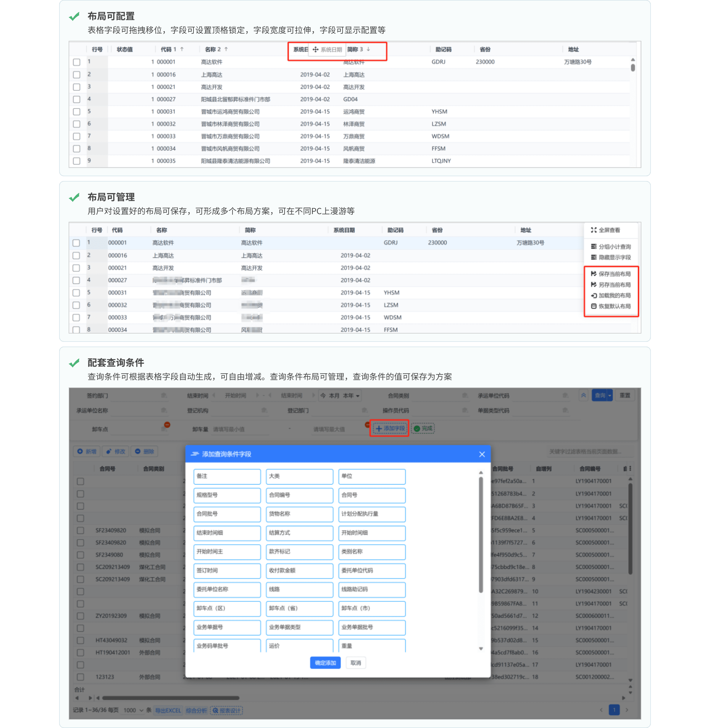710x728 pixels.
Task: Click the 添加字段 button
Action: (x=389, y=428)
